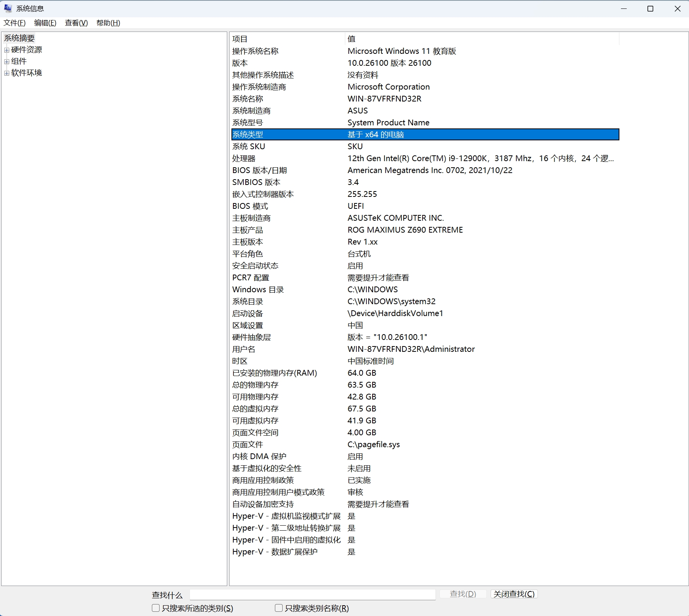Viewport: 689px width, 616px height.
Task: Click inside the 查找什么 search field
Action: [312, 594]
